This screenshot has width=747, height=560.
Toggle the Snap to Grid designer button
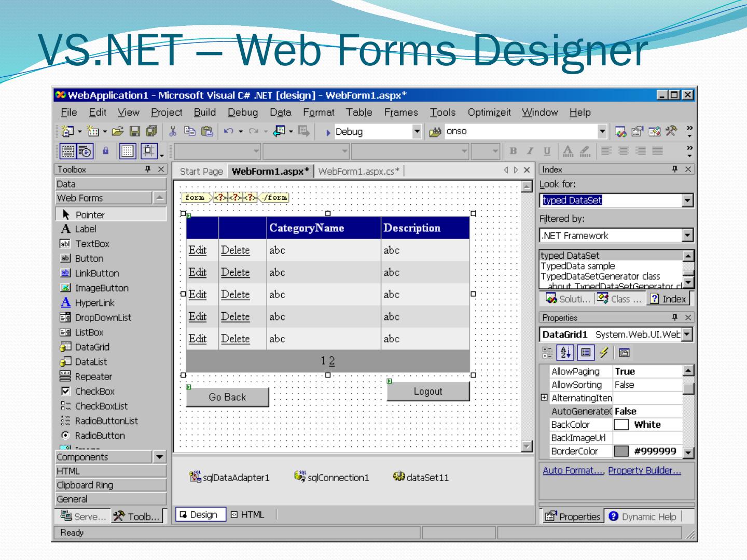(x=149, y=151)
